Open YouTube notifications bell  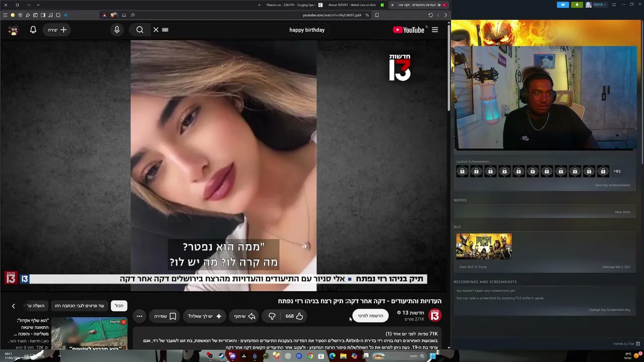(33, 30)
